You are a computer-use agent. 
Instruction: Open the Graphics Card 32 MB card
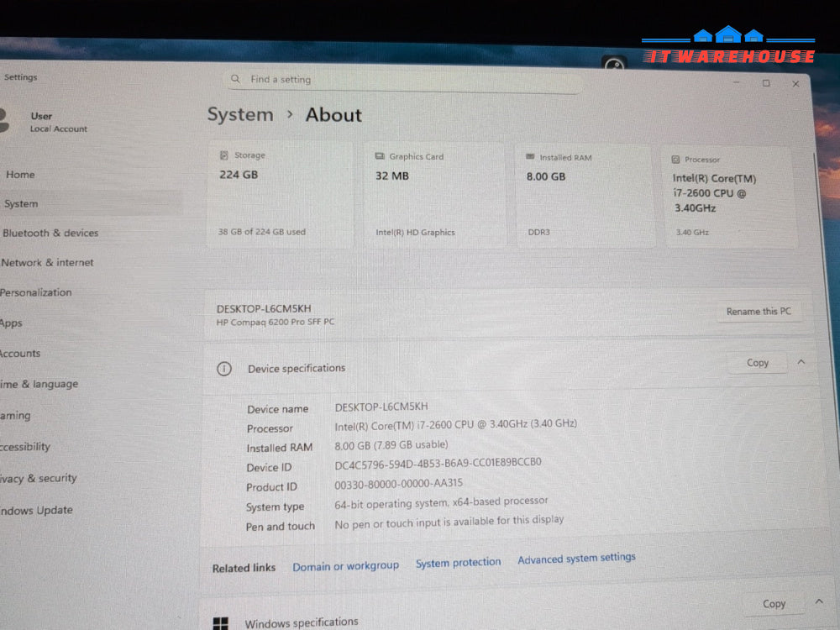point(434,195)
